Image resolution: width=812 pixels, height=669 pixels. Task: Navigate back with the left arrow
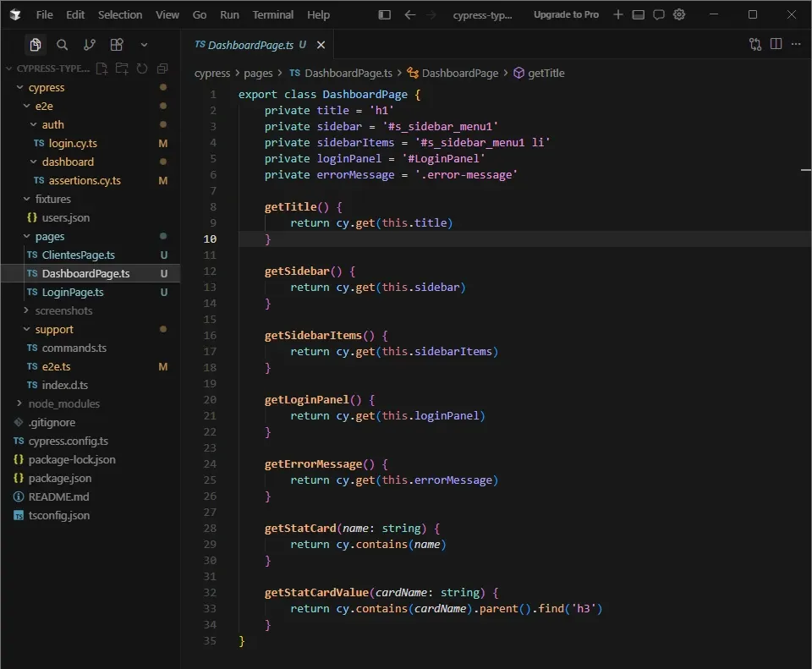[409, 15]
